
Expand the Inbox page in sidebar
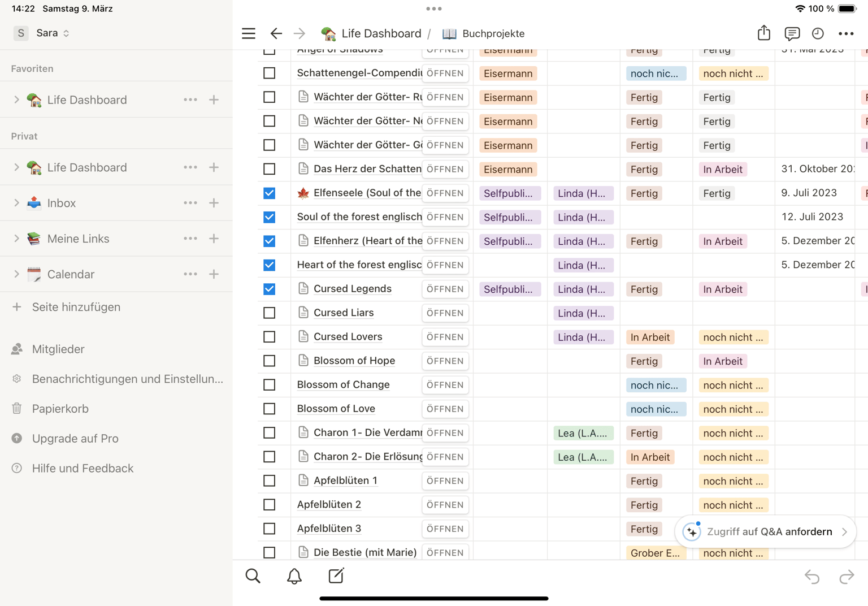coord(16,203)
